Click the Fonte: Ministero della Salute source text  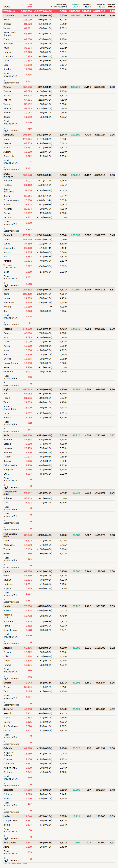click(15, 864)
